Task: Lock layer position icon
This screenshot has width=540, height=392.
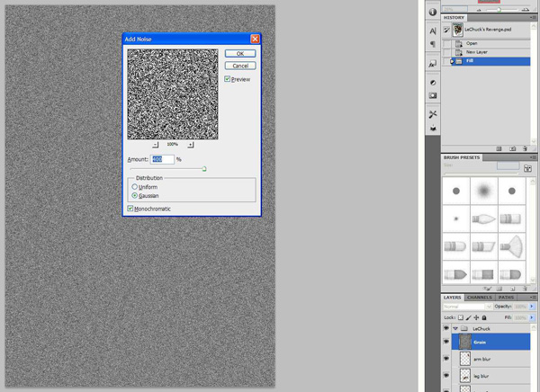Action: (476, 317)
